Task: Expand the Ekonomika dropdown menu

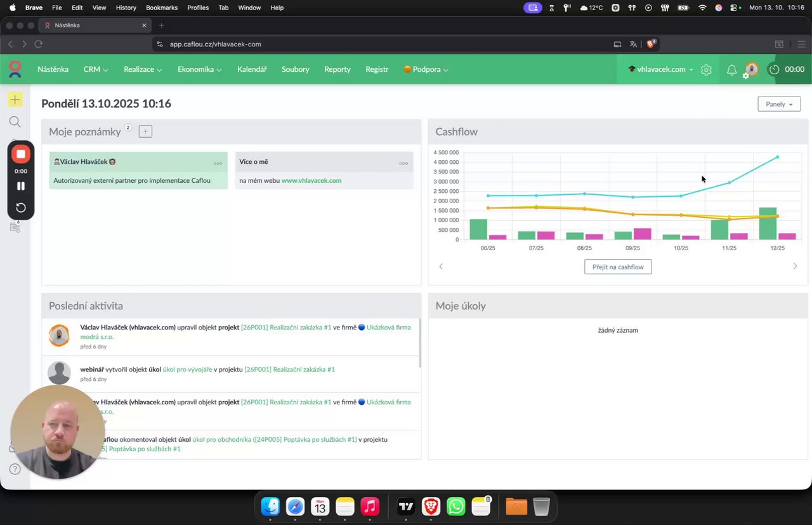Action: click(x=200, y=69)
